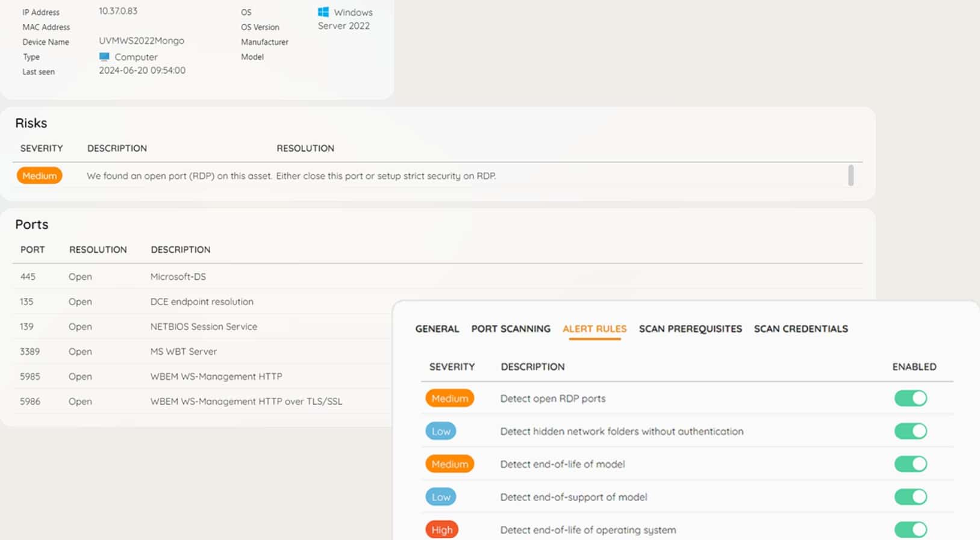
Task: Select the Alert Rules tab
Action: click(595, 329)
